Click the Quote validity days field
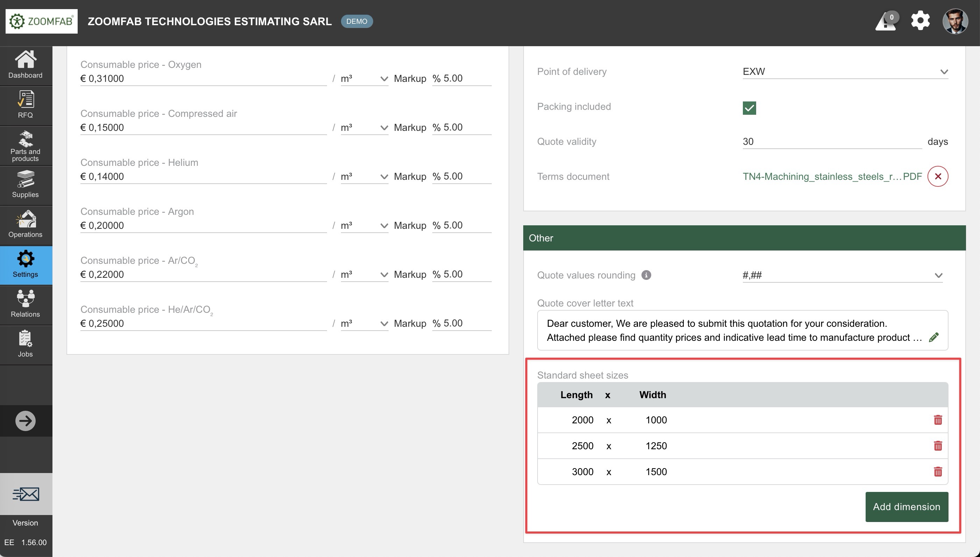 click(x=832, y=142)
